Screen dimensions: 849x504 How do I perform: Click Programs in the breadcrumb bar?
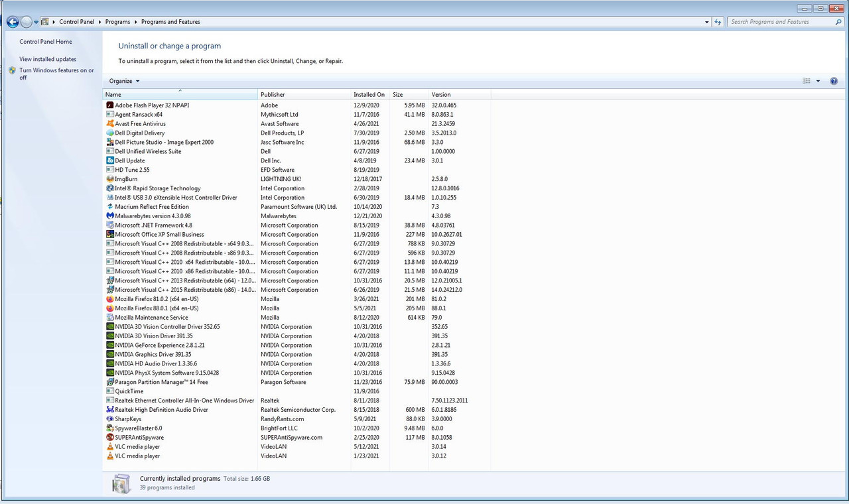pos(117,21)
